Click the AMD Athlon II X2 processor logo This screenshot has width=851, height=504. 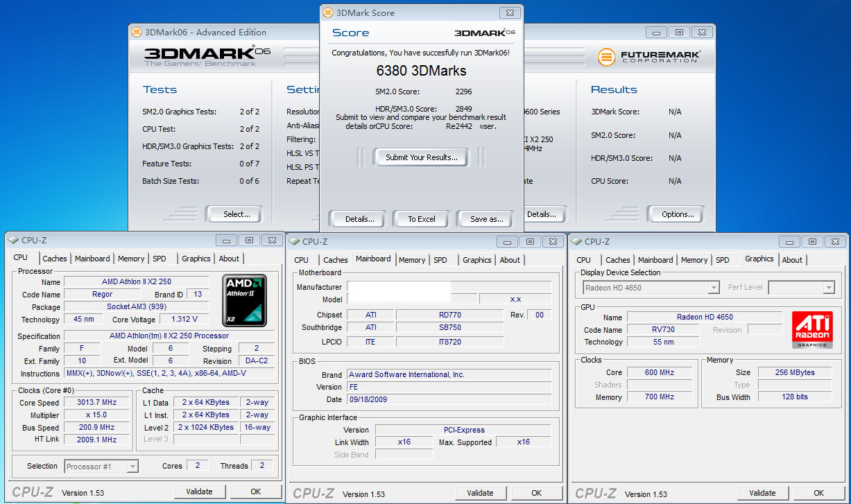point(245,300)
